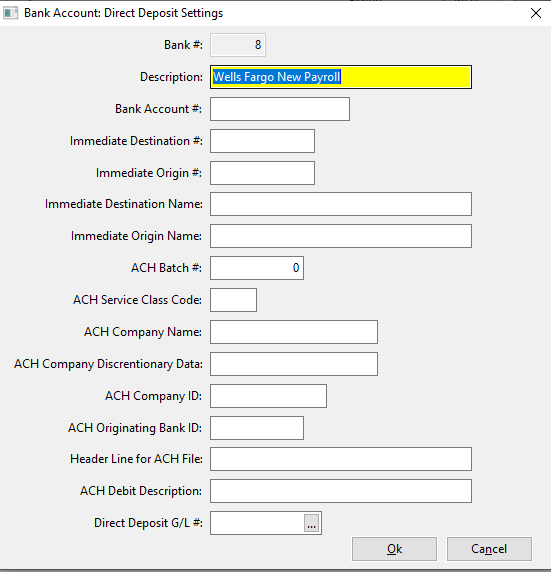Open the Direct Deposit G/L lookup button
The image size is (551, 572).
click(311, 523)
